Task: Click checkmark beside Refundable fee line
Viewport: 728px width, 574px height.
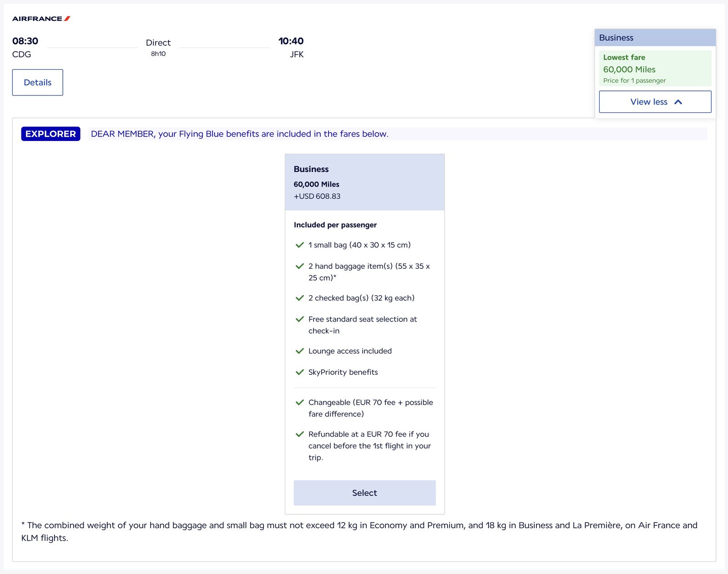Action: tap(299, 434)
